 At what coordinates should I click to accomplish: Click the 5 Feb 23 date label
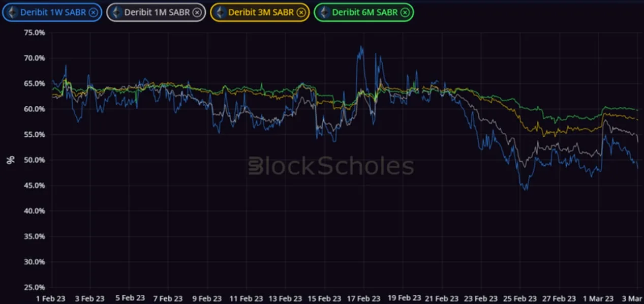point(130,298)
